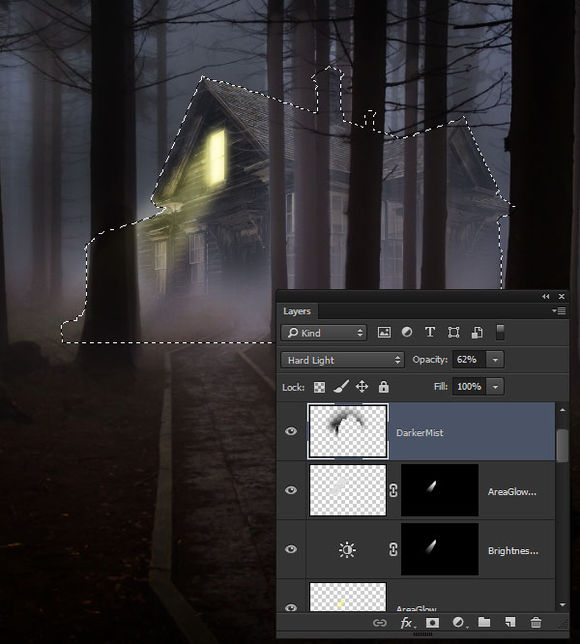Open the Hard Light blend mode dropdown
This screenshot has width=580, height=644.
tap(343, 360)
